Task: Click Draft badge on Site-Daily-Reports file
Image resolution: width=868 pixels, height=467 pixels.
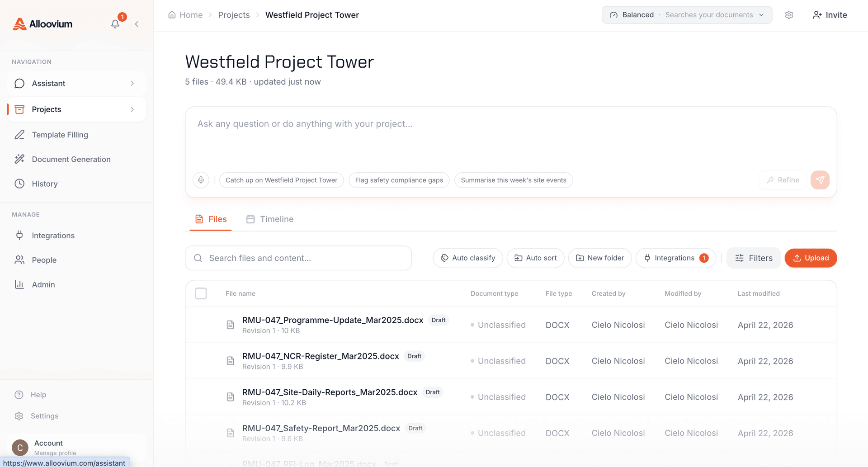Action: pos(433,392)
